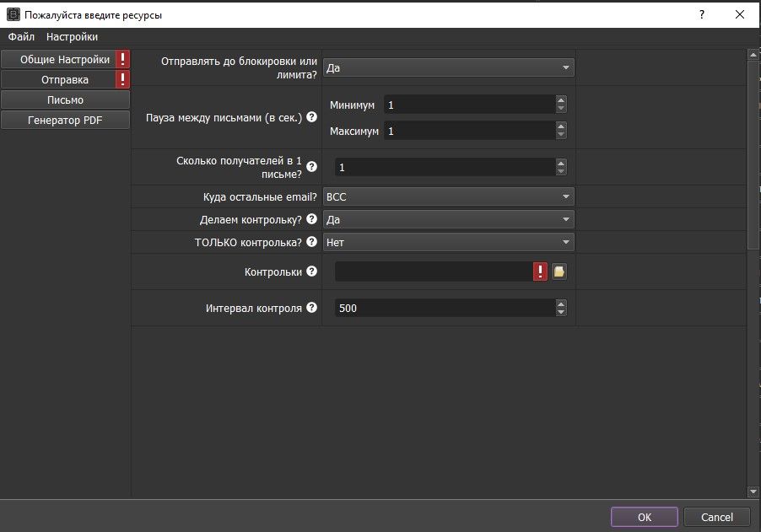Browse files via folder icon near Контрольки
Viewport: 761px width, 532px height.
tap(558, 271)
